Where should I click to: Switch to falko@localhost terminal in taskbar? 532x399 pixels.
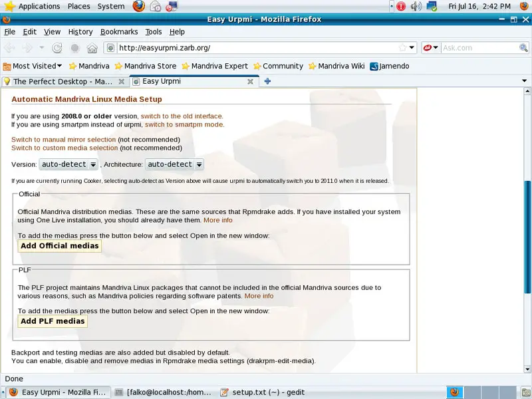(x=163, y=392)
